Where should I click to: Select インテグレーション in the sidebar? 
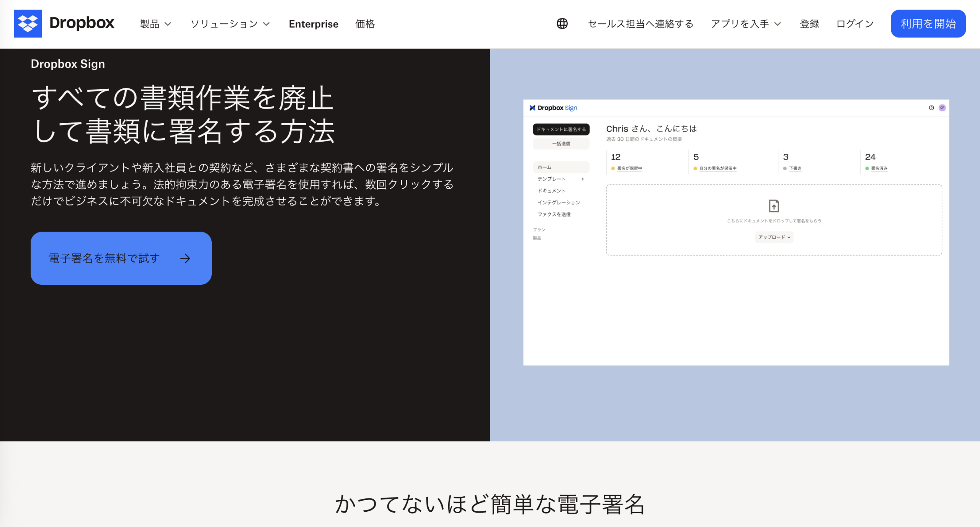pyautogui.click(x=559, y=202)
